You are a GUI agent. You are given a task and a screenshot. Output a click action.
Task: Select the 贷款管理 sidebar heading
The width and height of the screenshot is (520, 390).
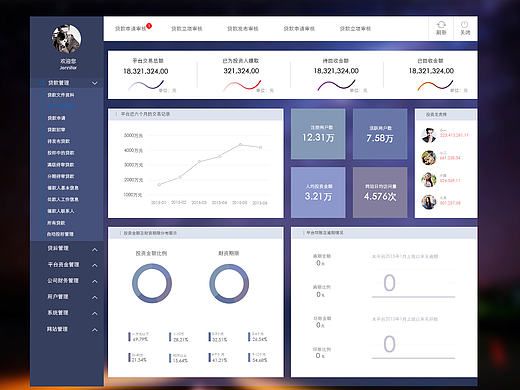click(x=58, y=83)
